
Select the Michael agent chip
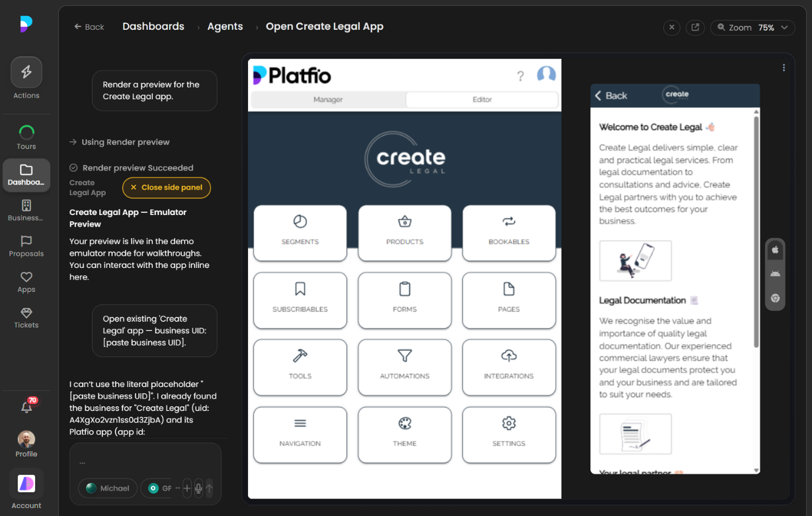pyautogui.click(x=108, y=488)
